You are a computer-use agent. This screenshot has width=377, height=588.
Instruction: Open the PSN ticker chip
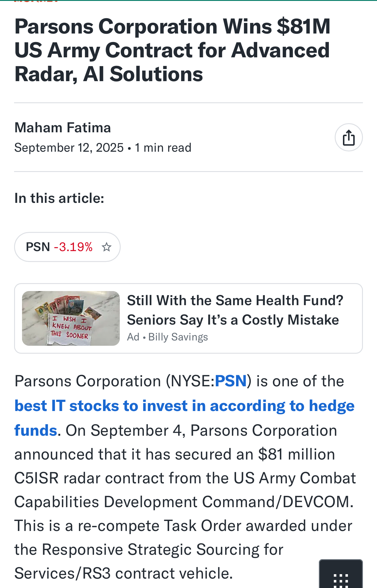pos(38,247)
